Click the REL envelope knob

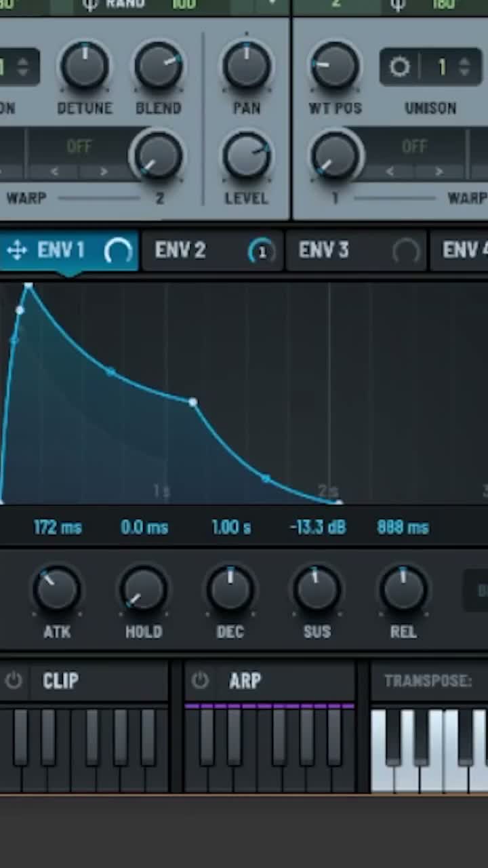403,589
